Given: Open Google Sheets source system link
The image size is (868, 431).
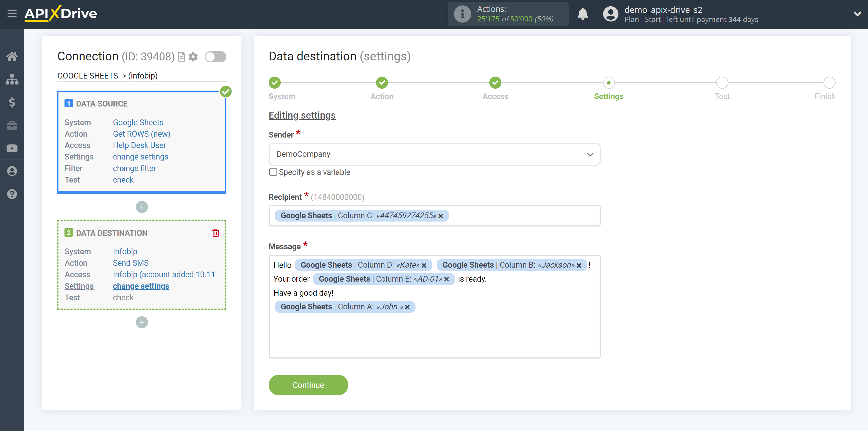Looking at the screenshot, I should (x=138, y=122).
